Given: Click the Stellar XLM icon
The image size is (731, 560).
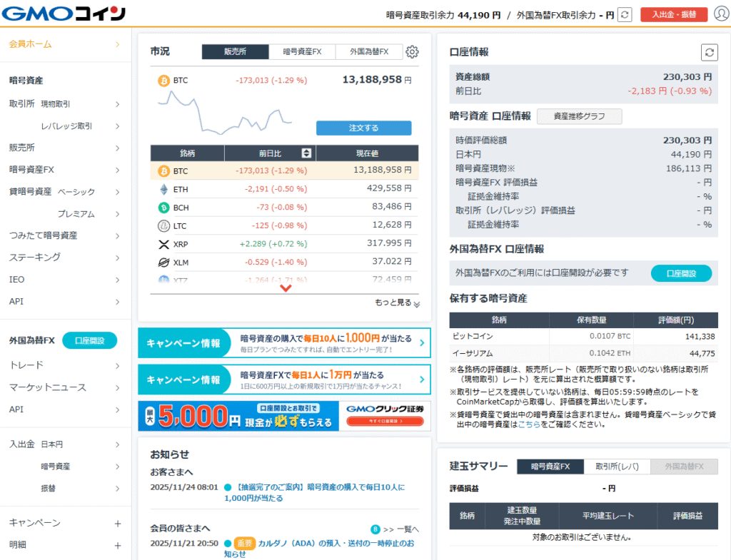Looking at the screenshot, I should coord(163,263).
